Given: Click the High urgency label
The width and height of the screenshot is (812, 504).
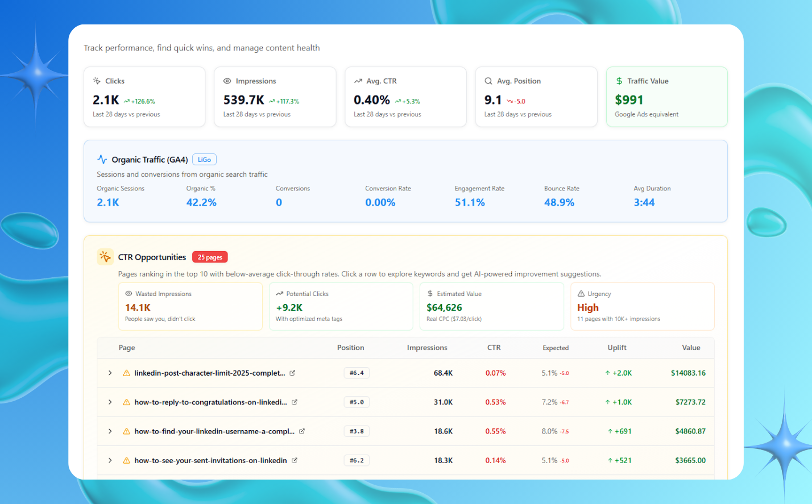Looking at the screenshot, I should click(588, 307).
